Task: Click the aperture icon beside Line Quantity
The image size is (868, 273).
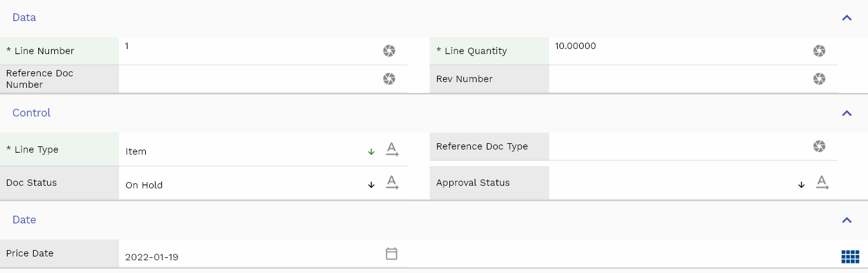Action: tap(819, 51)
